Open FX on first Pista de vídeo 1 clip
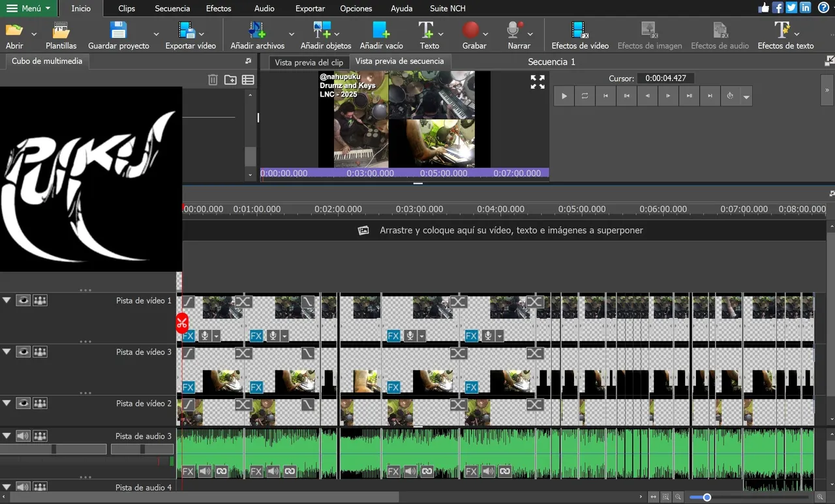835x504 pixels. (x=189, y=336)
